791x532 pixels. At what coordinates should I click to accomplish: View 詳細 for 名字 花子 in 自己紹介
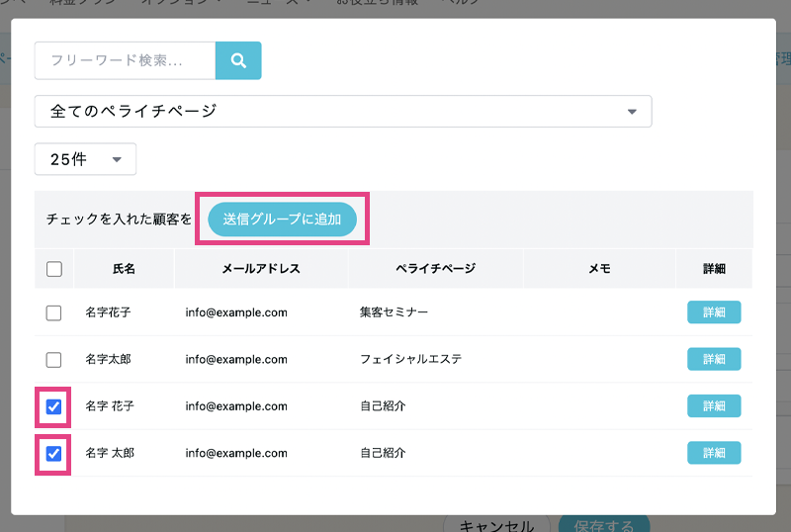pyautogui.click(x=714, y=406)
